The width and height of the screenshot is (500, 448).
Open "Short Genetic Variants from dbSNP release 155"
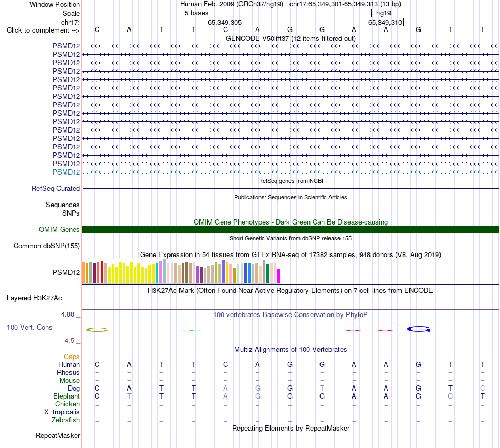(x=291, y=238)
